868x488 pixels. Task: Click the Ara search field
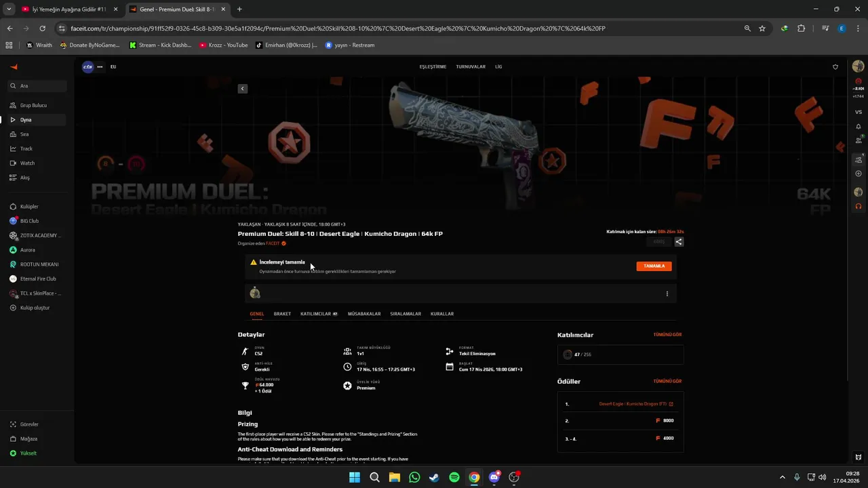[37, 86]
